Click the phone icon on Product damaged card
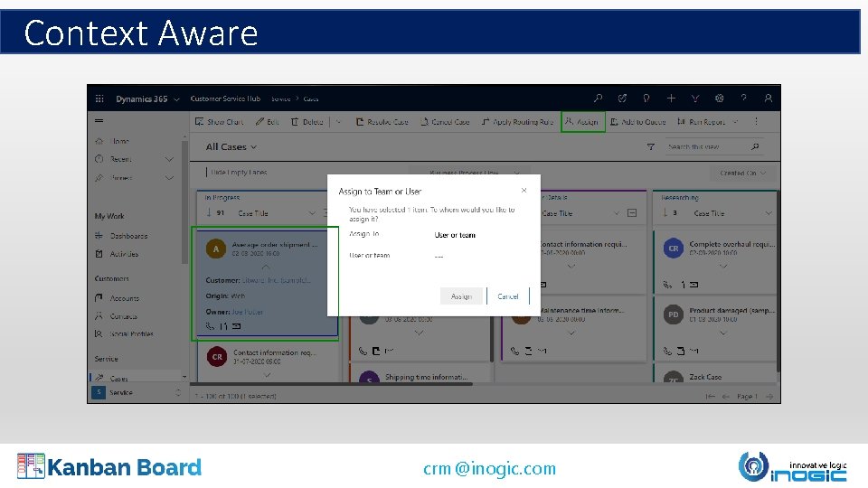The height and width of the screenshot is (488, 868). click(667, 351)
